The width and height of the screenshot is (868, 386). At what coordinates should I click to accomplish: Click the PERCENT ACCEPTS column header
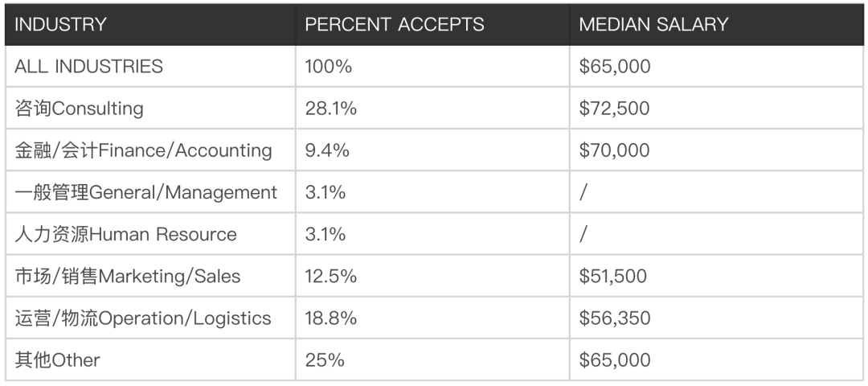(395, 24)
